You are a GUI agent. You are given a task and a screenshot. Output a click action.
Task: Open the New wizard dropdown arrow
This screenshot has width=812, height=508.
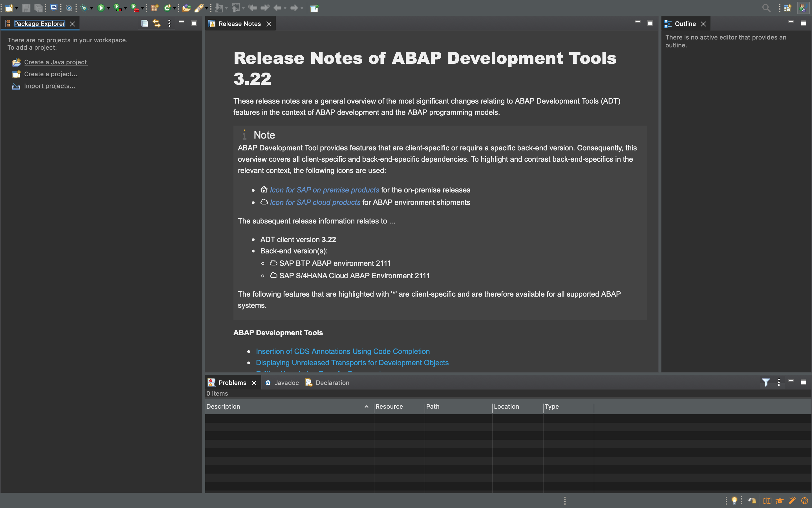[x=16, y=8]
